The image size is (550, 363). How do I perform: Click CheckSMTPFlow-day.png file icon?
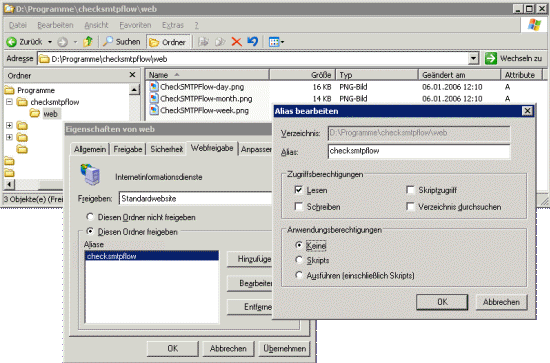tap(154, 87)
